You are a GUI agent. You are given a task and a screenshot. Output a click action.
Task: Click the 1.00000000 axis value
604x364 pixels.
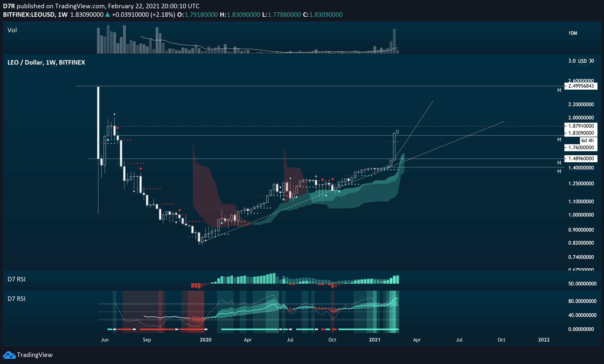[581, 215]
